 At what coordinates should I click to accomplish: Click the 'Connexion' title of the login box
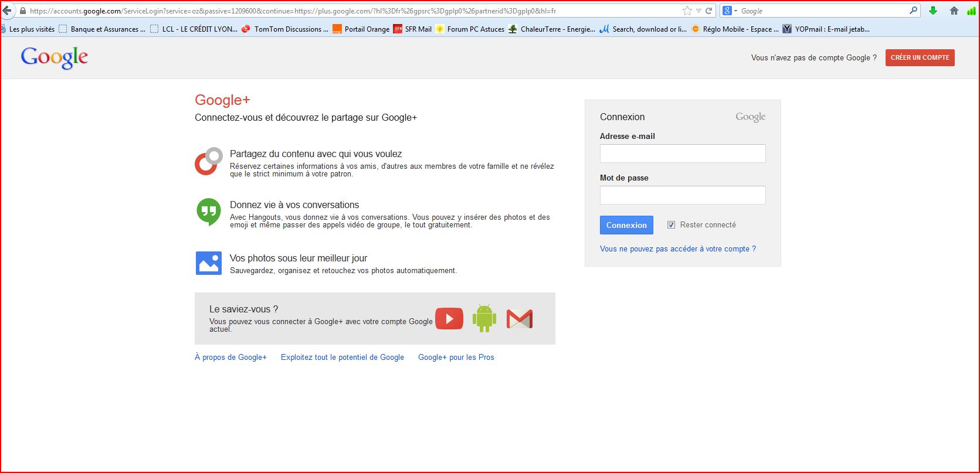[x=622, y=117]
